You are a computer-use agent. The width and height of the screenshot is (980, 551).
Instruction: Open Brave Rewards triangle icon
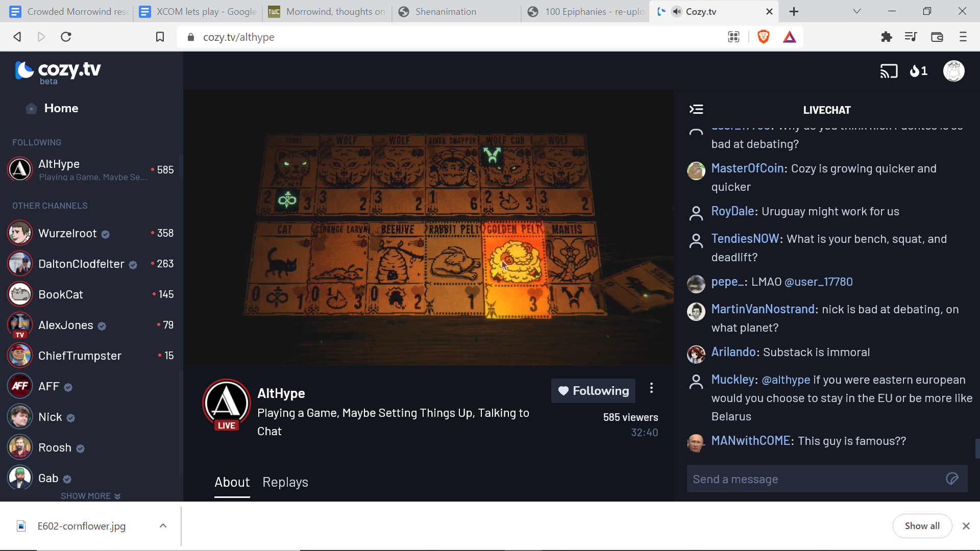coord(790,37)
